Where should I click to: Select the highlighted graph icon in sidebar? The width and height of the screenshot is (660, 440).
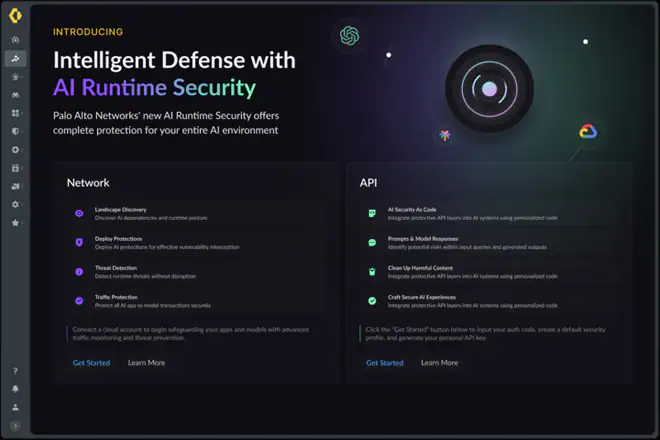click(x=16, y=59)
